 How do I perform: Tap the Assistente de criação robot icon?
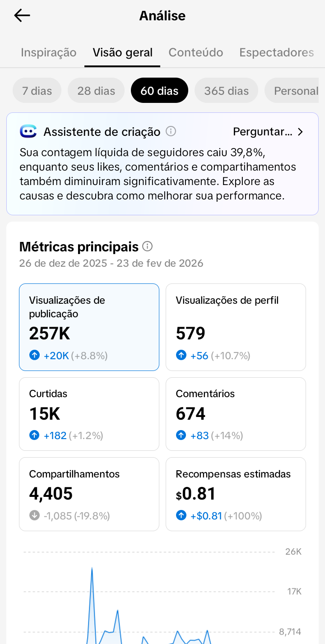(28, 131)
